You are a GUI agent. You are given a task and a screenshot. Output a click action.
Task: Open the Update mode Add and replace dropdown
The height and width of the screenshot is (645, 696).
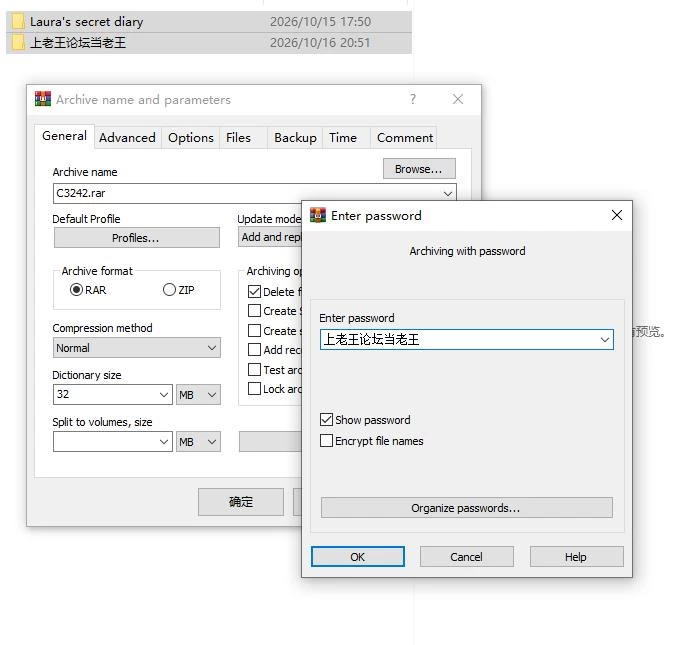point(270,237)
